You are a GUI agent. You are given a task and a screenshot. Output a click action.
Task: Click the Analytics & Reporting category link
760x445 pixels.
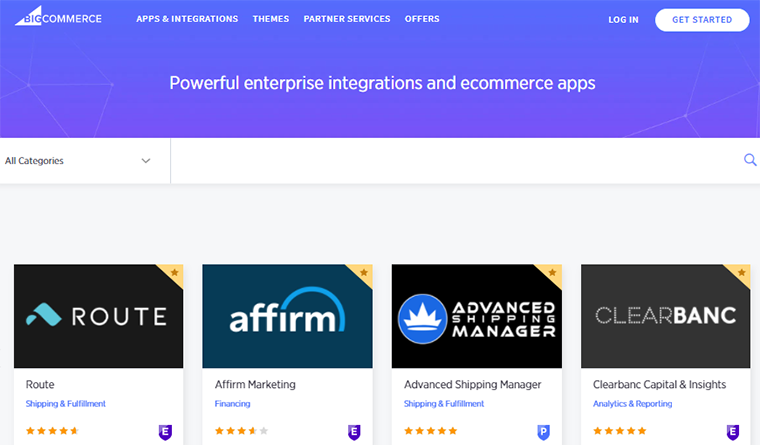633,403
